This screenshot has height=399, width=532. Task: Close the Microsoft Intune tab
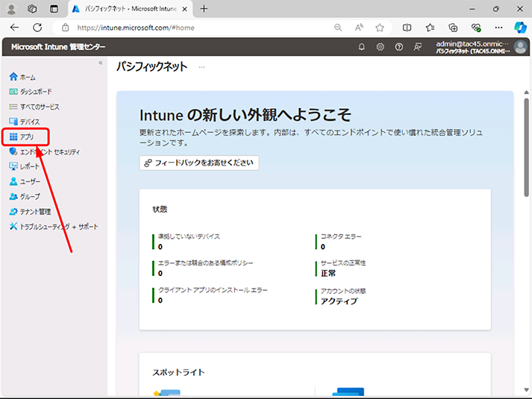pyautogui.click(x=184, y=9)
